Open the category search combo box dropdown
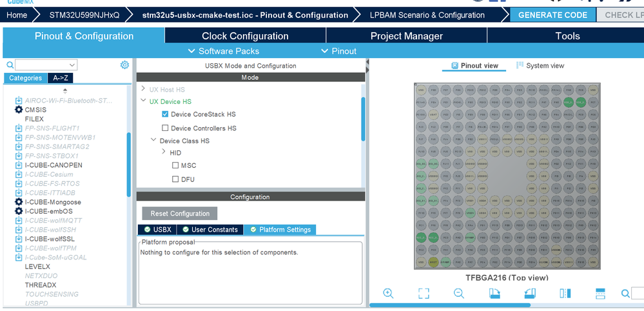Viewport: 644px width, 311px height. [x=72, y=65]
